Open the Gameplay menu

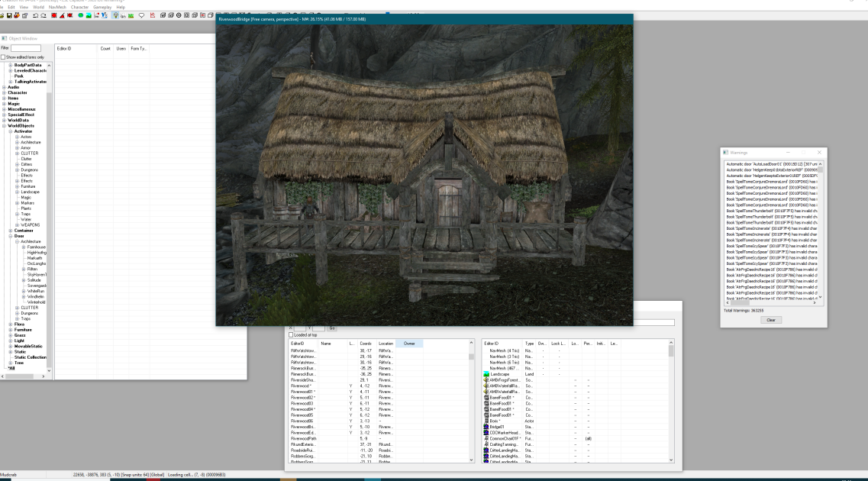(x=102, y=7)
